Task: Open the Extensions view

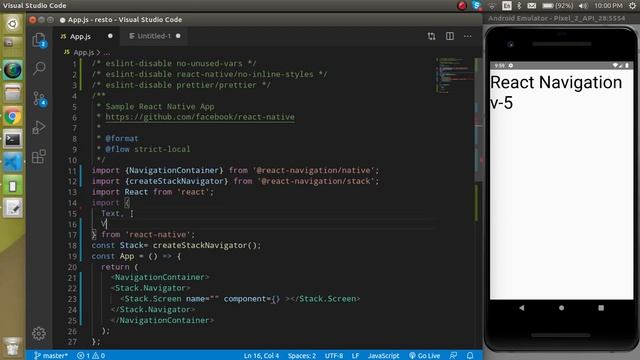Action: coord(39,157)
